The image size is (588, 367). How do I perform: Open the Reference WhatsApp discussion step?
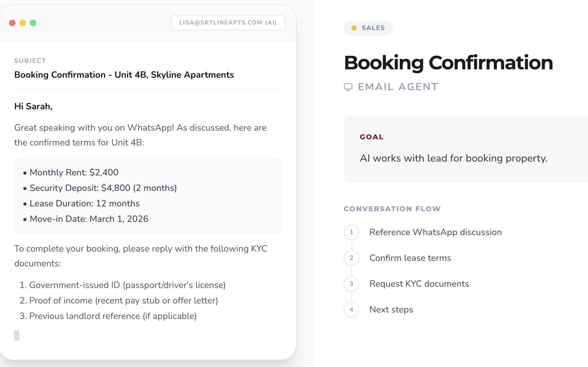(436, 232)
